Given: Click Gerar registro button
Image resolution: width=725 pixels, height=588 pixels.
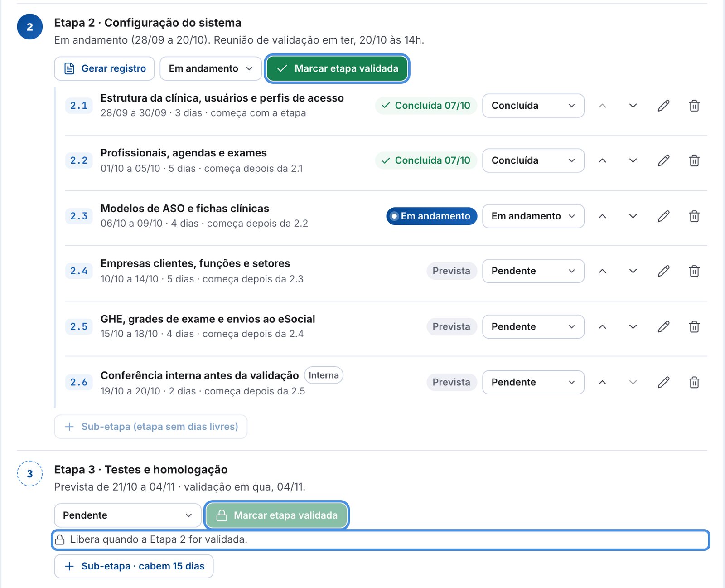Looking at the screenshot, I should (104, 68).
